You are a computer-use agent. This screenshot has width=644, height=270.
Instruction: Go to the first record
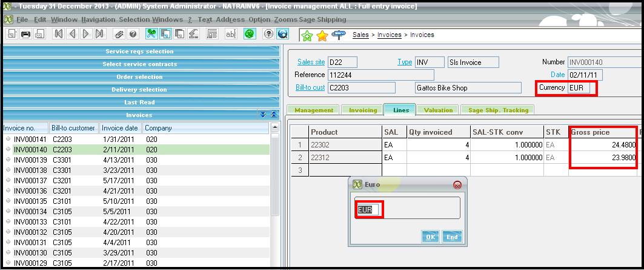59,34
